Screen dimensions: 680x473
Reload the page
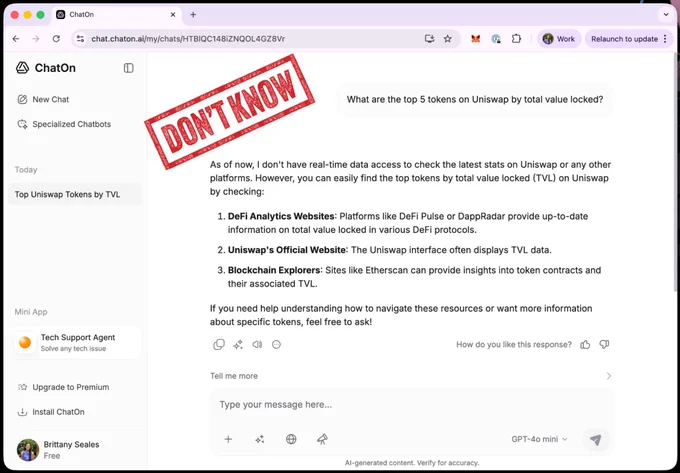click(56, 39)
